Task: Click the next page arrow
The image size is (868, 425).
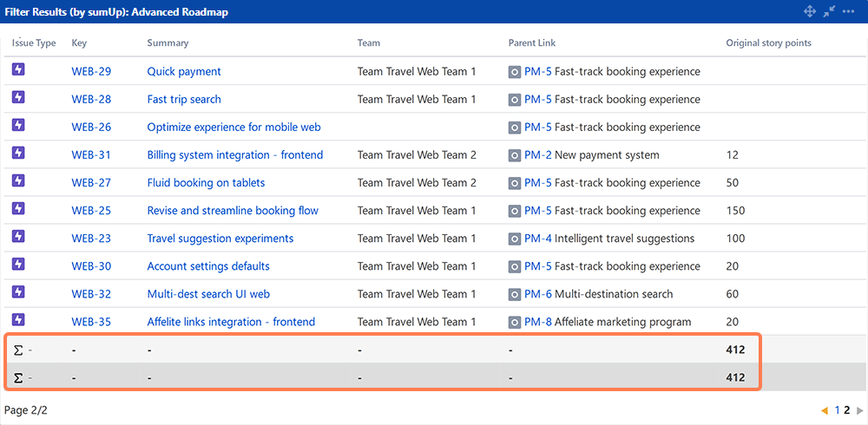Action: [x=859, y=410]
